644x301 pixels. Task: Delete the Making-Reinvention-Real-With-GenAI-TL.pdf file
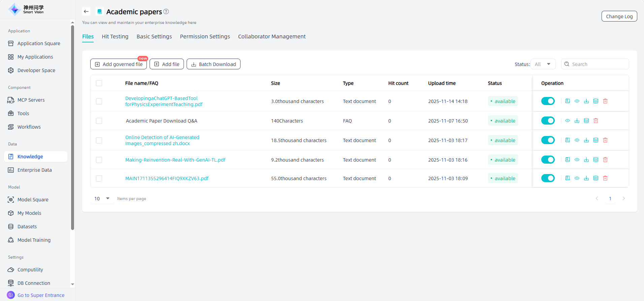coord(605,160)
